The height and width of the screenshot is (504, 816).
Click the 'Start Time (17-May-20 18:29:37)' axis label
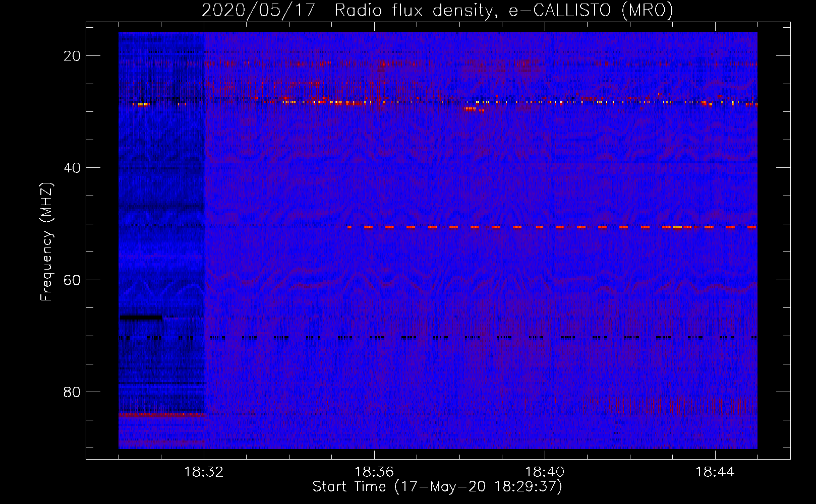point(437,487)
